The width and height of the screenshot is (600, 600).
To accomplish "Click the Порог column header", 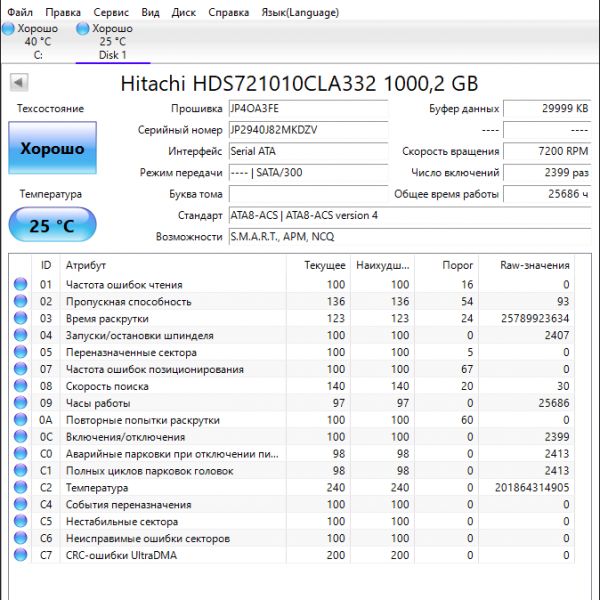I will [447, 265].
